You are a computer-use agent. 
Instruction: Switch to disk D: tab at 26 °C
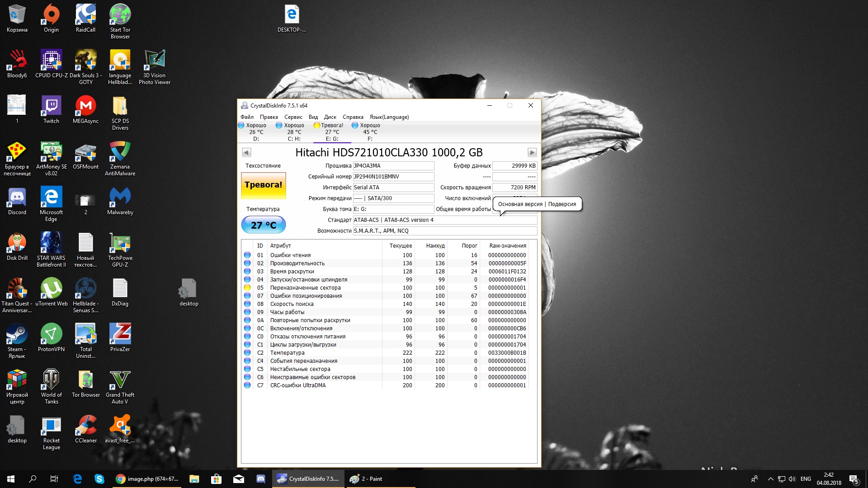point(256,132)
